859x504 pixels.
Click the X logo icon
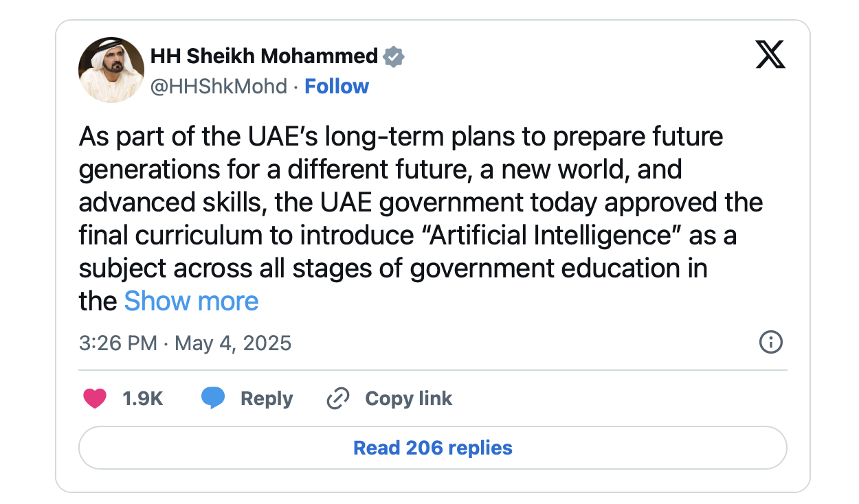pyautogui.click(x=770, y=56)
